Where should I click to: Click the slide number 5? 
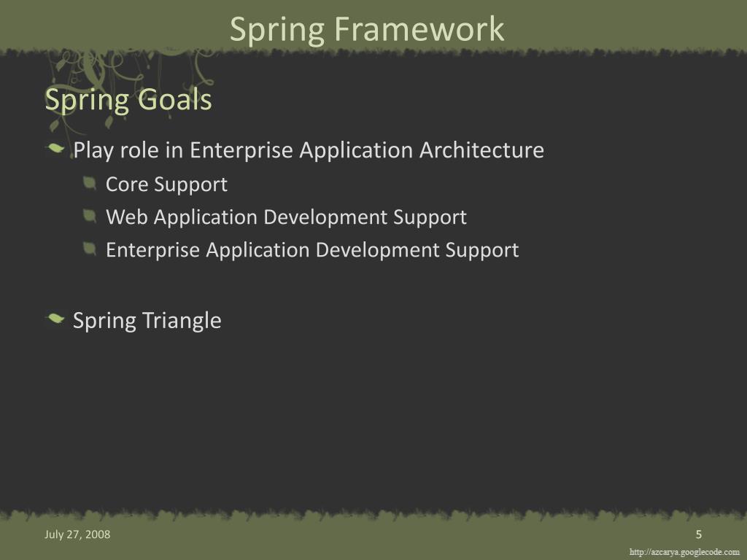698,534
